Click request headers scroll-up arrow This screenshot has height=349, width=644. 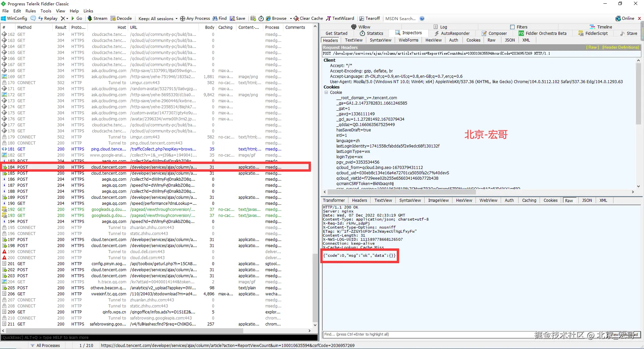pyautogui.click(x=638, y=60)
